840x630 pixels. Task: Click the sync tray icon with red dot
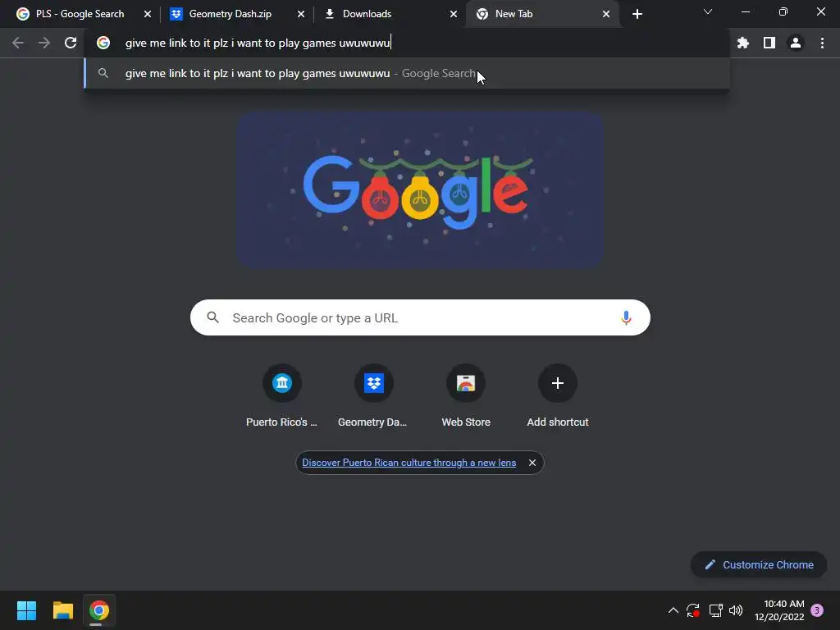[x=693, y=610]
